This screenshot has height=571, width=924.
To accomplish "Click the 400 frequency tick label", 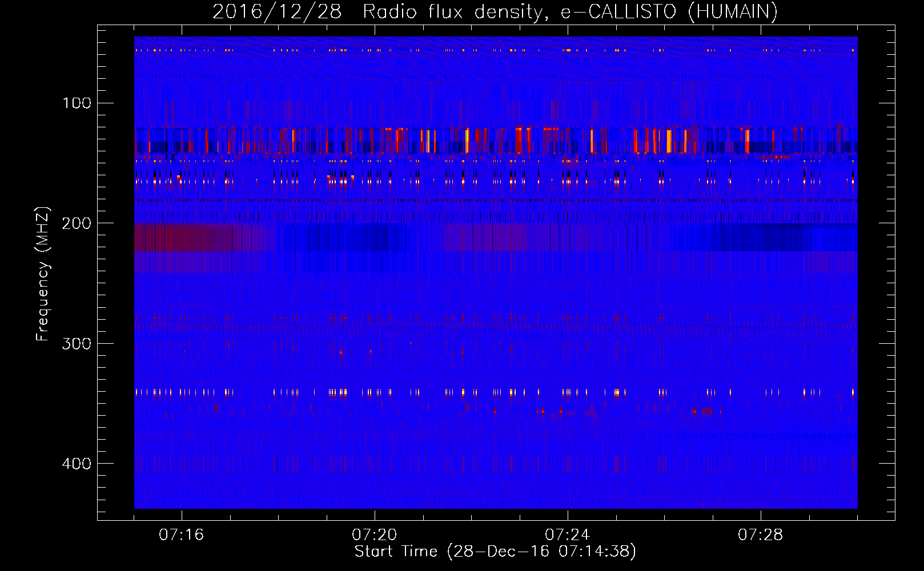I will pyautogui.click(x=77, y=464).
